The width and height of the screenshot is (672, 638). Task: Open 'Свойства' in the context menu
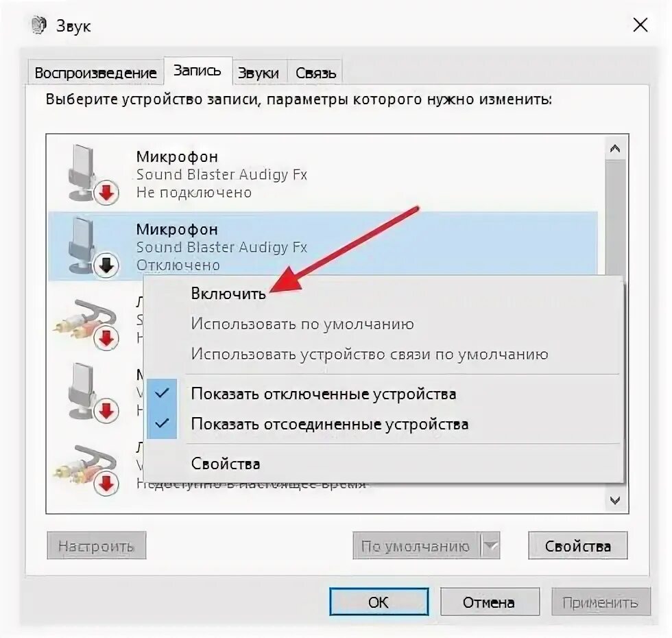tap(226, 464)
